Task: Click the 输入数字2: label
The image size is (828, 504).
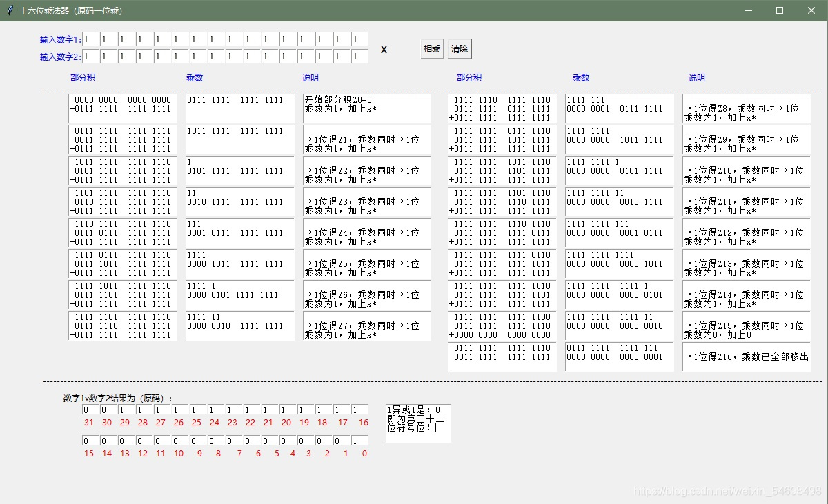Action: click(61, 57)
